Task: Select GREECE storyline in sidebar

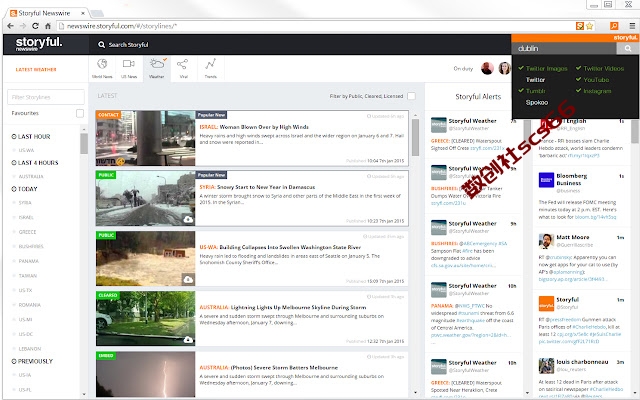Action: (27, 232)
